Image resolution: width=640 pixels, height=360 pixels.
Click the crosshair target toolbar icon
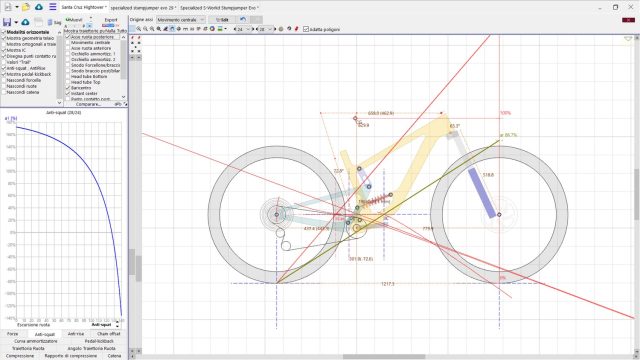tap(178, 29)
